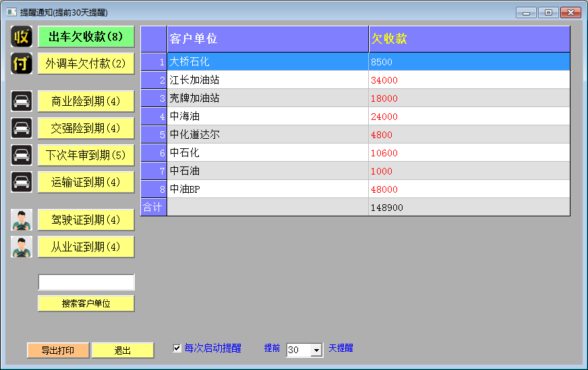Click amount cell 8500
The width and height of the screenshot is (588, 370).
pos(469,62)
